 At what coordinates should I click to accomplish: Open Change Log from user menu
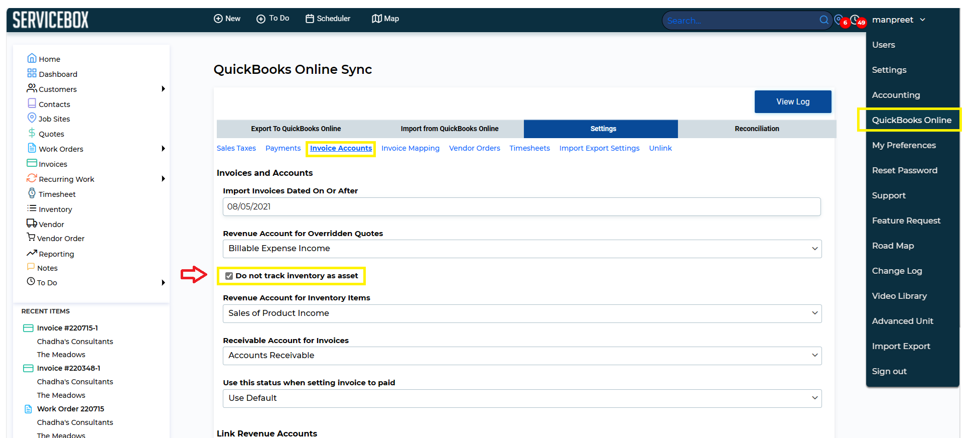click(x=897, y=271)
